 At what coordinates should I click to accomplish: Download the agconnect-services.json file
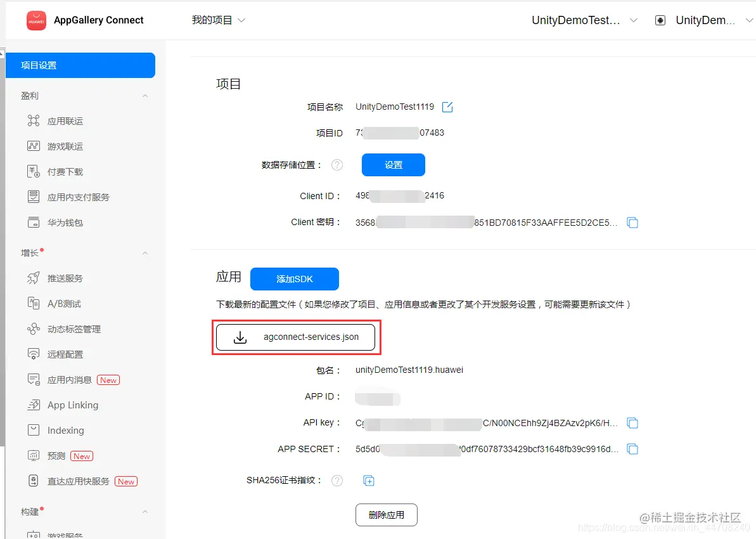(296, 337)
